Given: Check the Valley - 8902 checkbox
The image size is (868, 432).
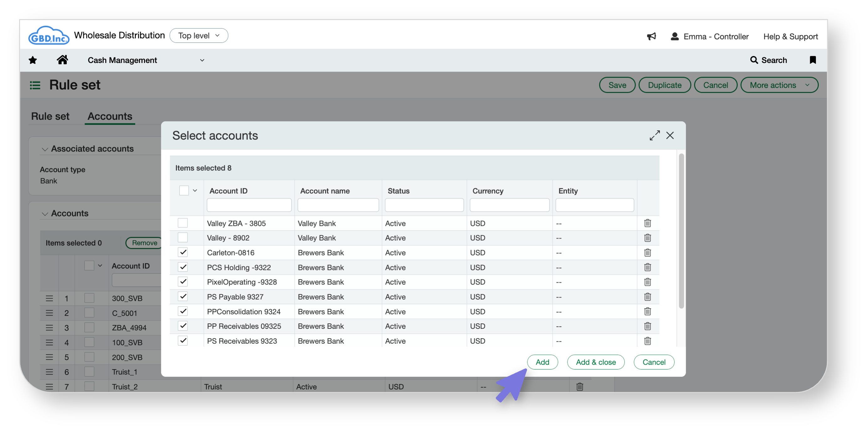Looking at the screenshot, I should 183,238.
